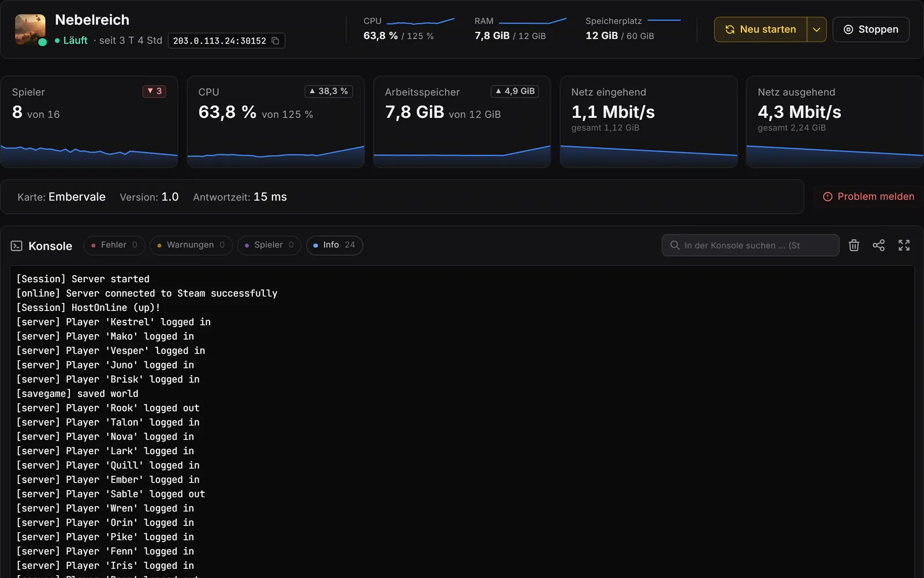Click the header RAM sparkline metric
Viewport: 924px width, 578px height.
(x=520, y=29)
